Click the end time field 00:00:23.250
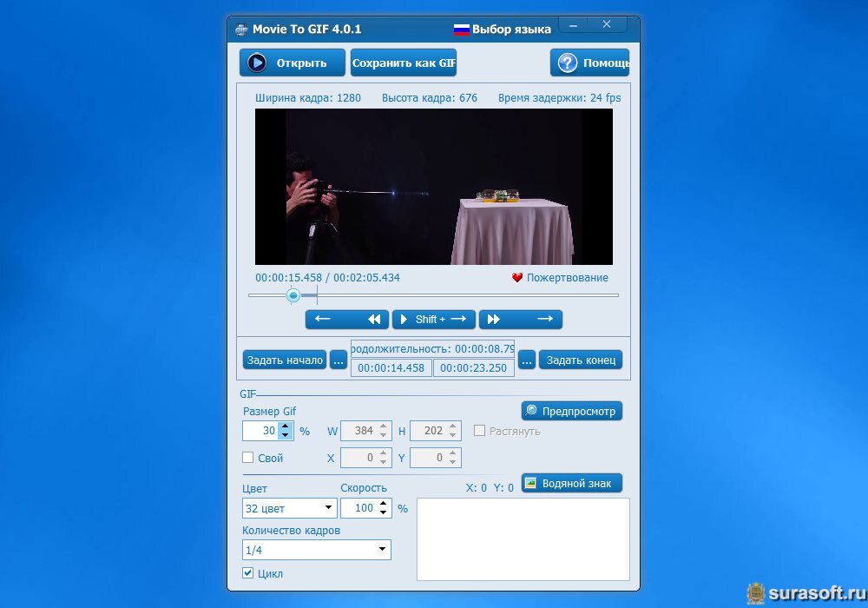Screen dimensions: 868x608 473,367
